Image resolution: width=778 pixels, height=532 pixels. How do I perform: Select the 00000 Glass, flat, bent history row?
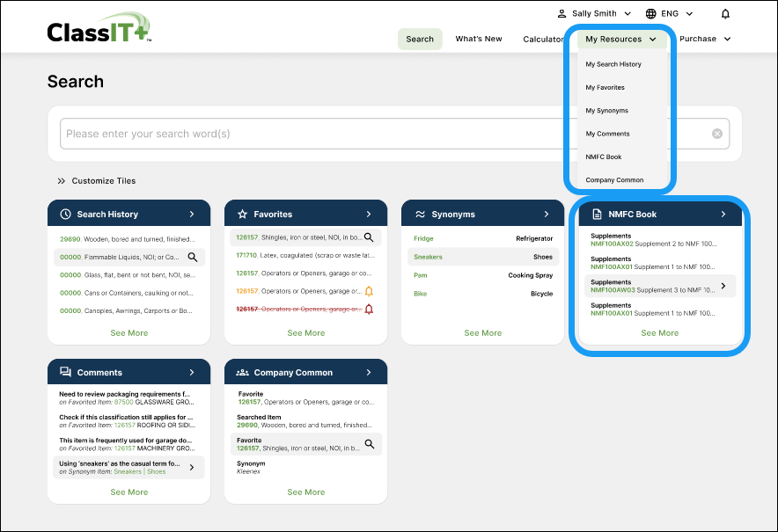128,275
